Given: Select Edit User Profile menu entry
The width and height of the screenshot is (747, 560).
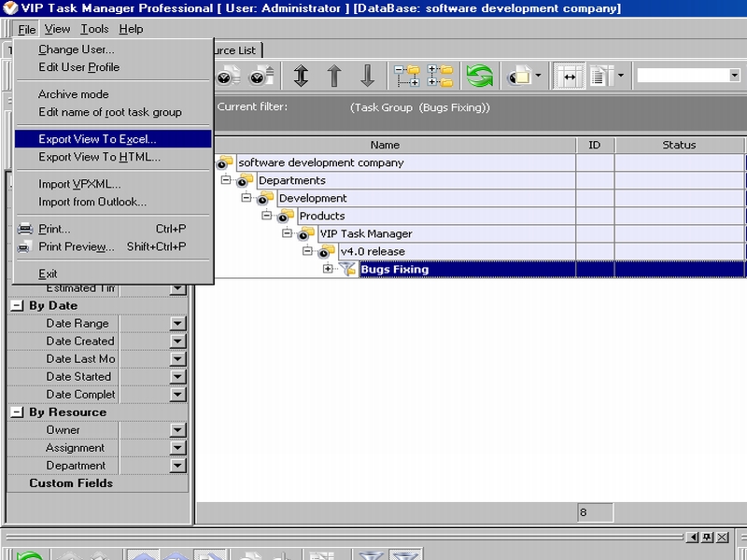Looking at the screenshot, I should pos(113,67).
